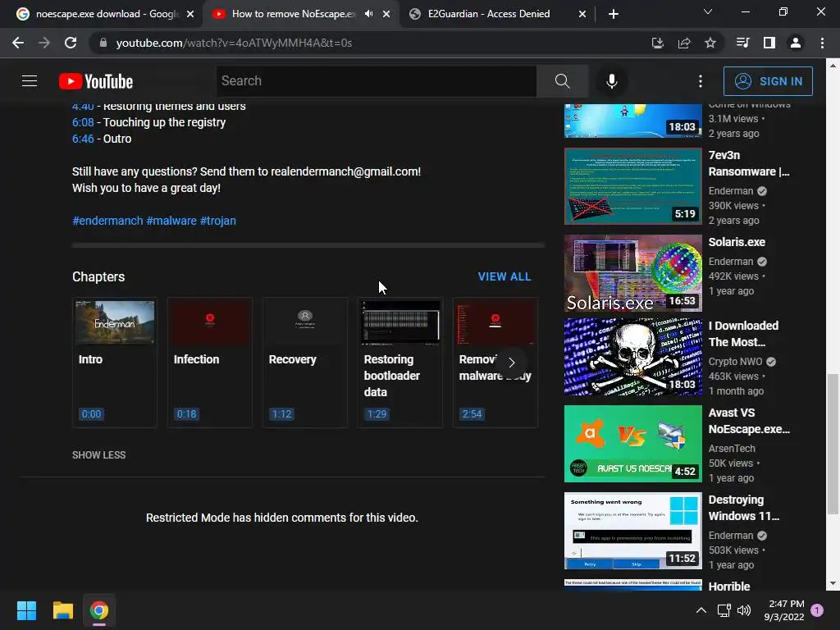Image resolution: width=840 pixels, height=630 pixels.
Task: Switch to the E2Guardian Access Denied tab
Action: 489,14
